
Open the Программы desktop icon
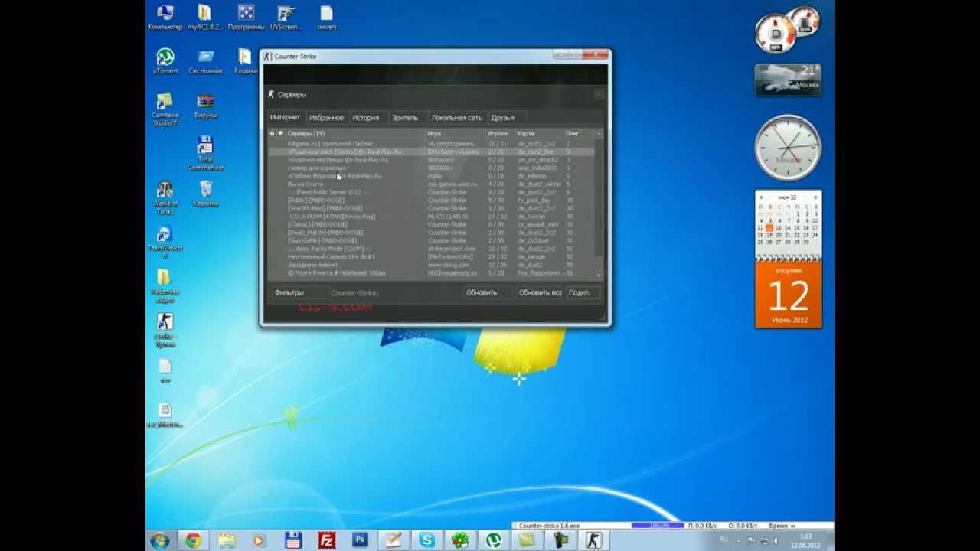pos(246,17)
